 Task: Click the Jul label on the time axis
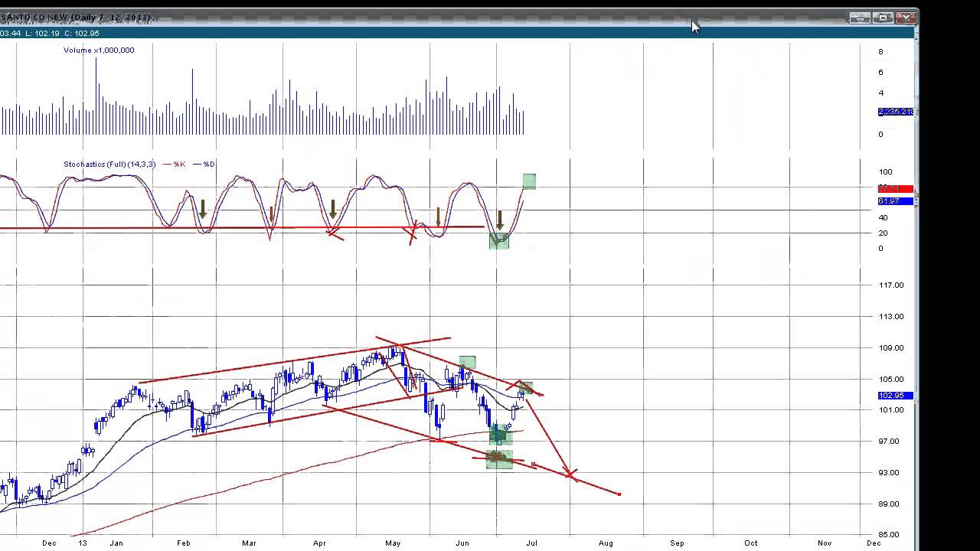click(x=531, y=543)
